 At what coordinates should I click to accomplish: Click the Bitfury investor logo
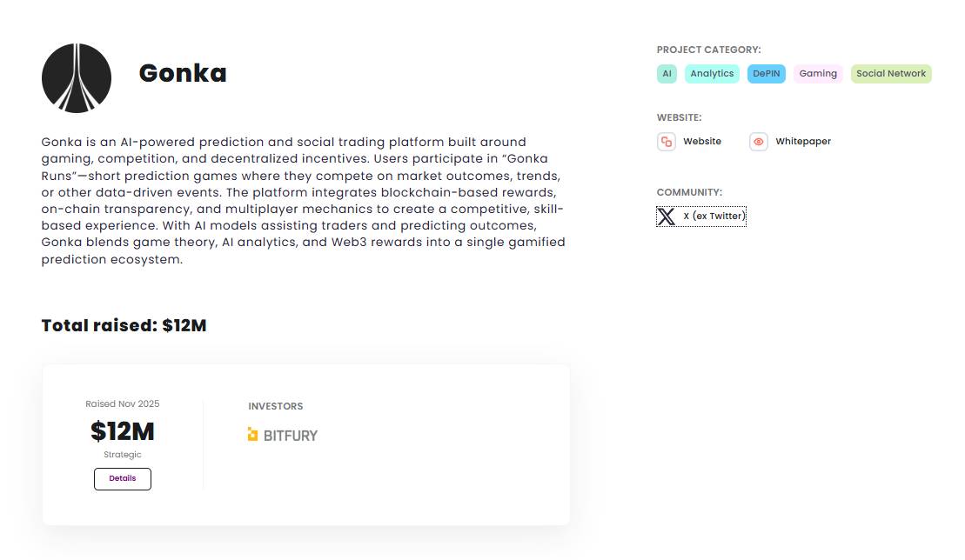coord(283,435)
